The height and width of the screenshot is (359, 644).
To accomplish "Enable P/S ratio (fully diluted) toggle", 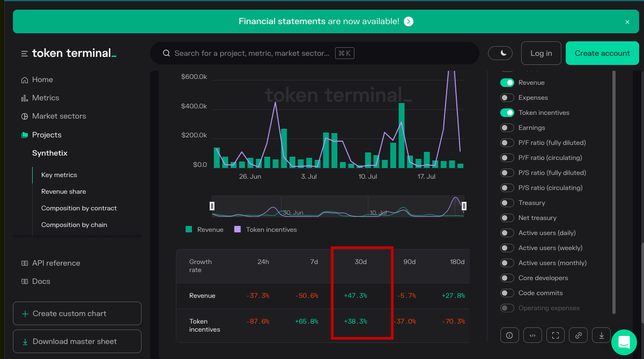I will coord(507,173).
